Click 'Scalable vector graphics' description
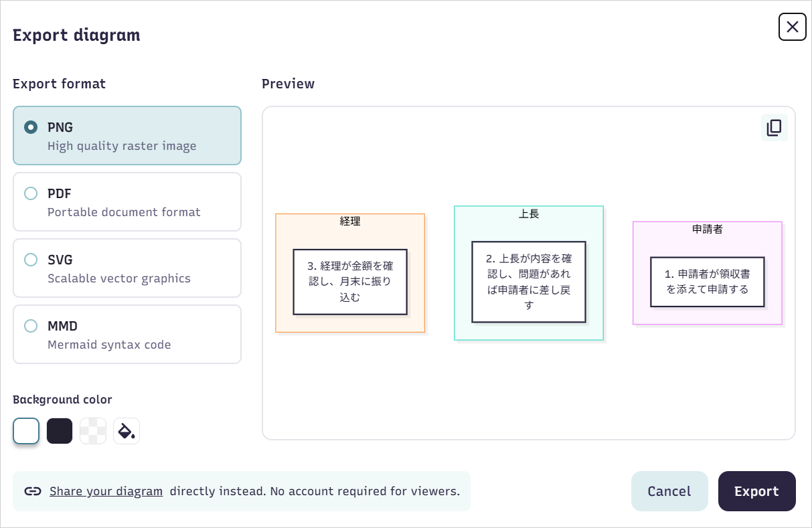This screenshot has height=528, width=812. point(119,278)
